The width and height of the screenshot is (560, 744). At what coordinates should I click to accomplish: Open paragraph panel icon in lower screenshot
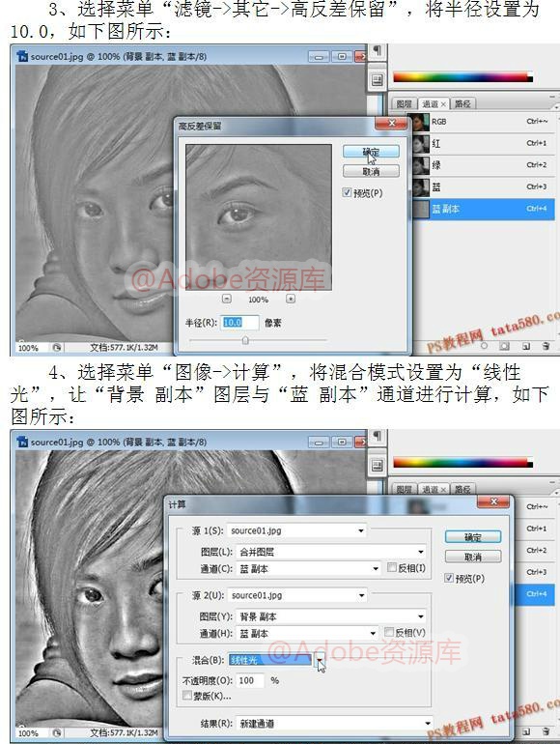pyautogui.click(x=378, y=436)
